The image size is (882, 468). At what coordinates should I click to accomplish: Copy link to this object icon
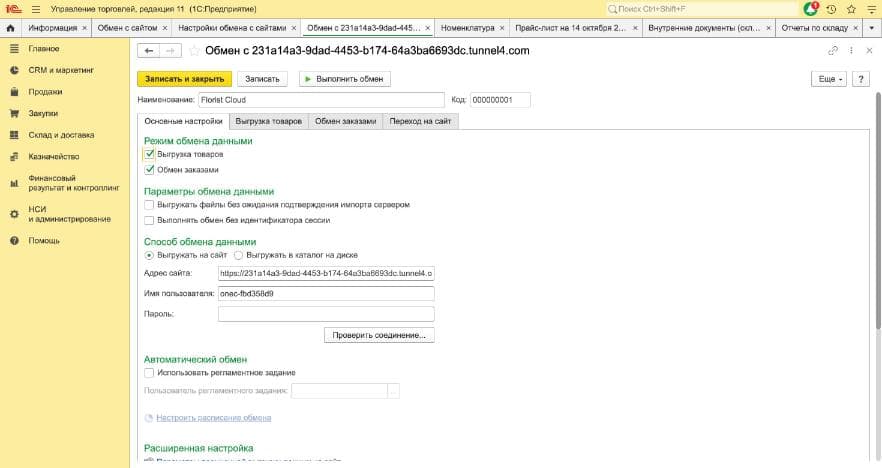pyautogui.click(x=832, y=51)
